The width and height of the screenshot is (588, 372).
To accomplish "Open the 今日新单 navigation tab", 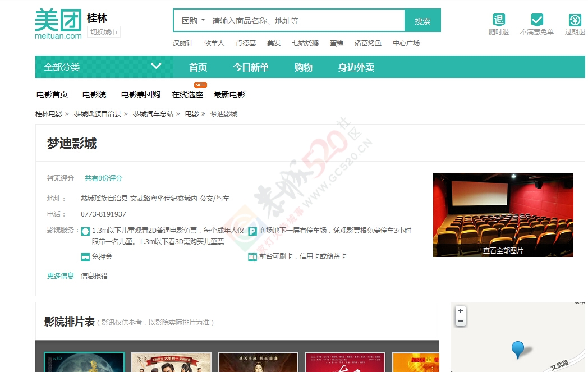I will pyautogui.click(x=251, y=67).
